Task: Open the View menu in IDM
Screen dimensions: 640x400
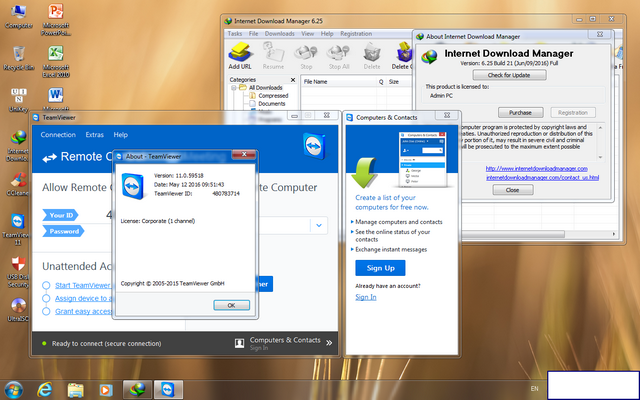Action: click(x=307, y=33)
